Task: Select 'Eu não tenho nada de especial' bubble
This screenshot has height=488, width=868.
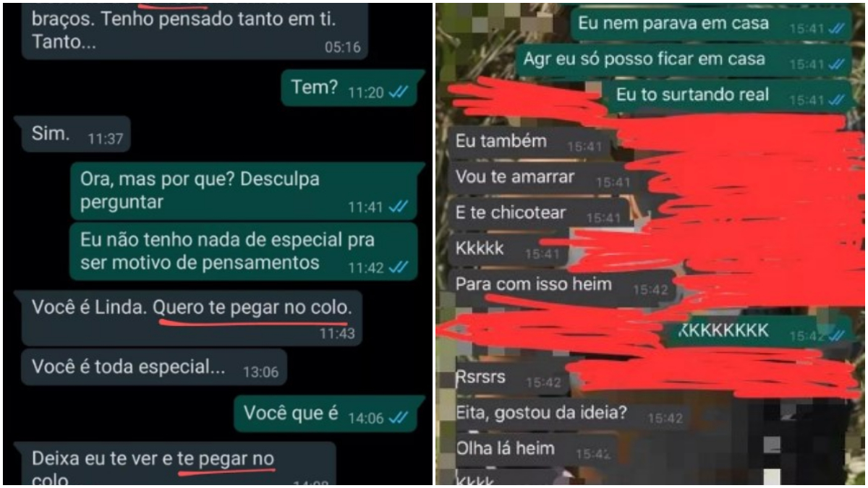Action: (244, 251)
